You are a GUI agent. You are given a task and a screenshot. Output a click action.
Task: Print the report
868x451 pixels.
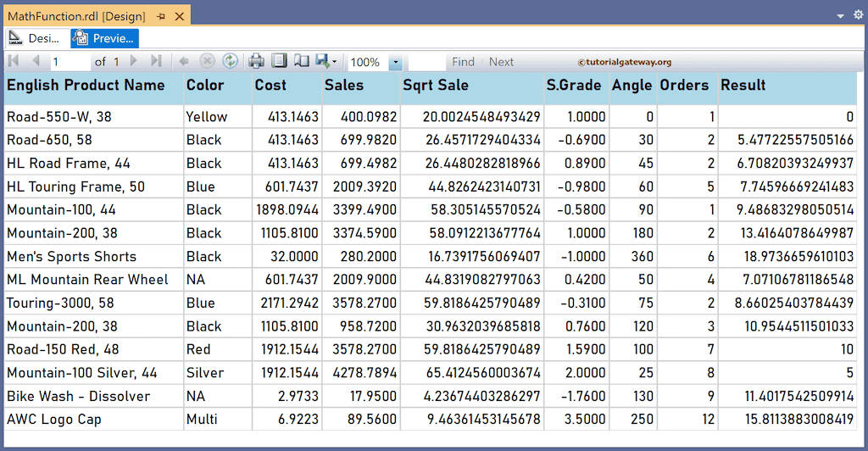point(256,61)
